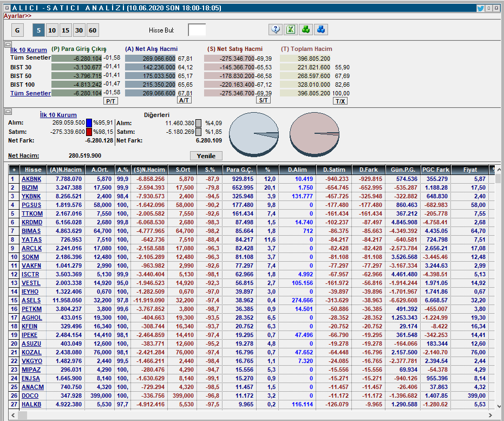
Task: Click the gray Diğerleri Alım swatch
Action: [x=198, y=123]
